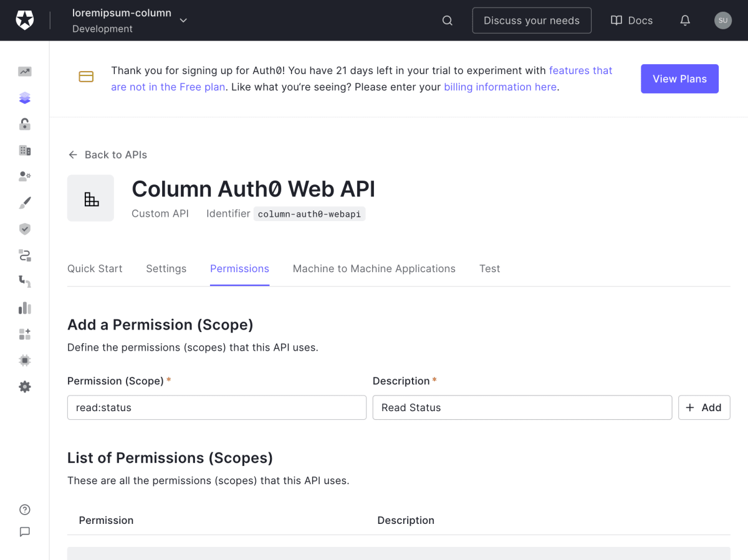The height and width of the screenshot is (560, 748).
Task: Switch to the Settings tab
Action: pos(166,268)
